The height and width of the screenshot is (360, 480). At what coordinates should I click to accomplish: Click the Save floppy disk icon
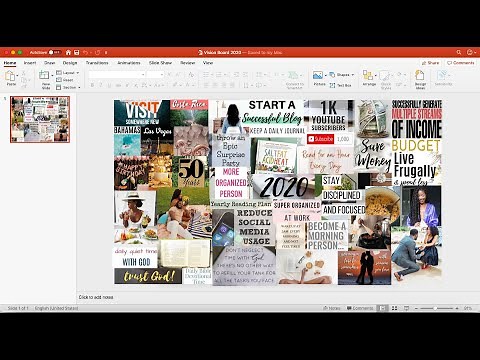77,52
